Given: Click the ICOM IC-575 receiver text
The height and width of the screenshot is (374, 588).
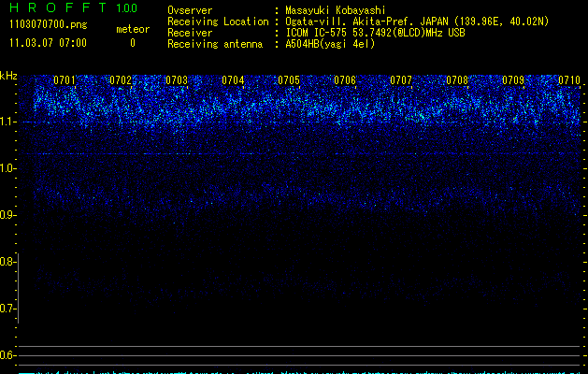Looking at the screenshot, I should [375, 33].
